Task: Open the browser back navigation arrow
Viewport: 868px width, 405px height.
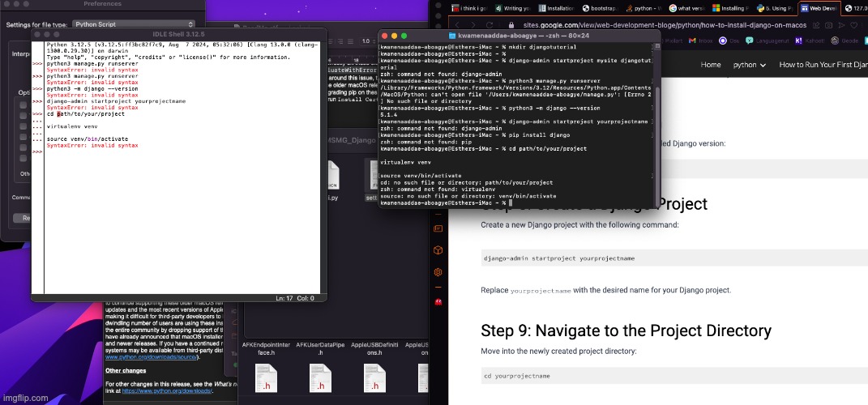Action: point(457,25)
